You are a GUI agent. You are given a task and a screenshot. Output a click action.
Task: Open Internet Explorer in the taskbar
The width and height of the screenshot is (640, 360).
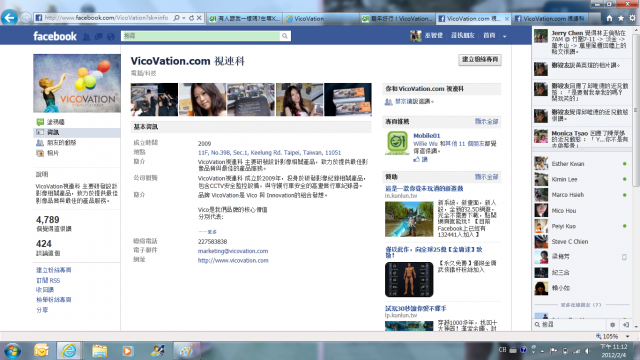(69, 351)
